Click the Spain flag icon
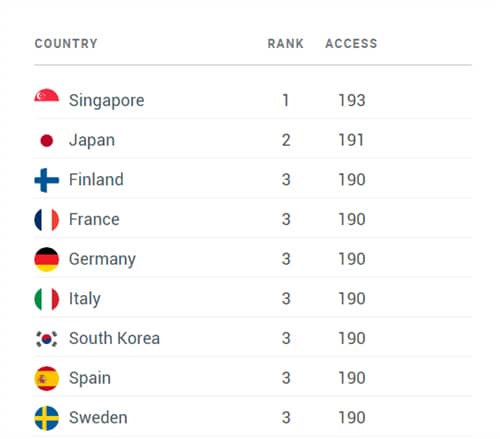 (x=47, y=378)
